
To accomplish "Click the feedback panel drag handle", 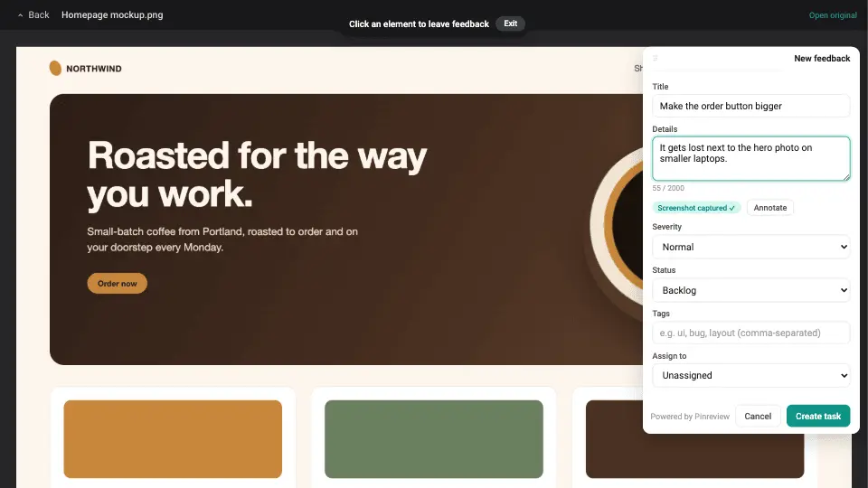I will (x=655, y=58).
